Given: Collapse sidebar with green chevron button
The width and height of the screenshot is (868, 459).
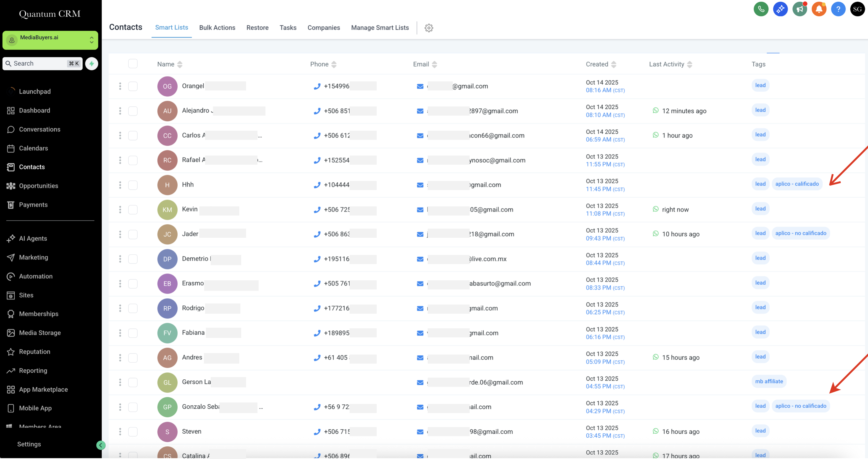Looking at the screenshot, I should [100, 445].
